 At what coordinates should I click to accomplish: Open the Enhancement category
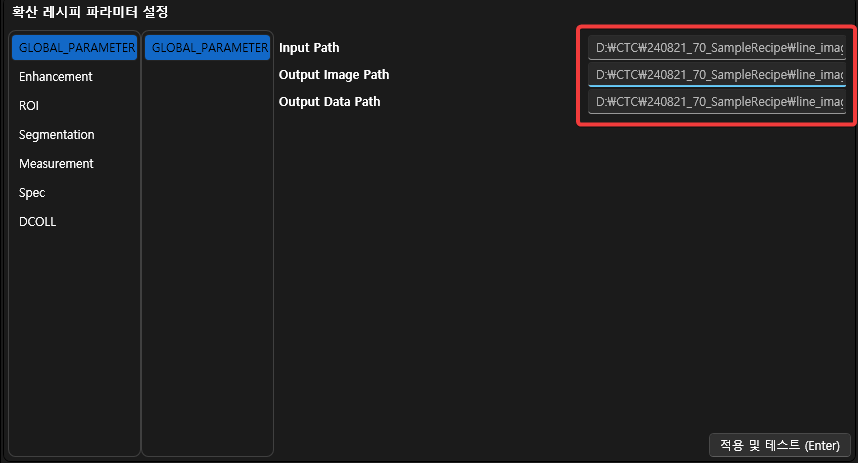(x=56, y=77)
